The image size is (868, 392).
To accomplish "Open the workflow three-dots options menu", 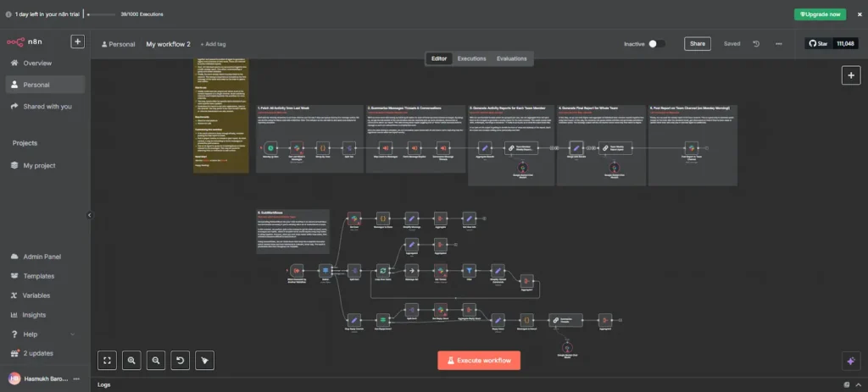I will pyautogui.click(x=778, y=43).
